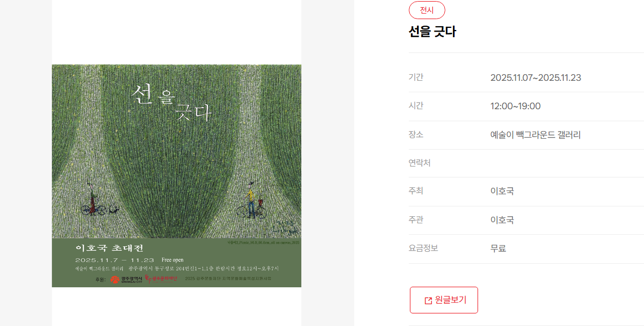Viewport: 644px width, 326px height.
Task: Click the red 광주문화재단 logo on the poster
Action: pos(161,279)
